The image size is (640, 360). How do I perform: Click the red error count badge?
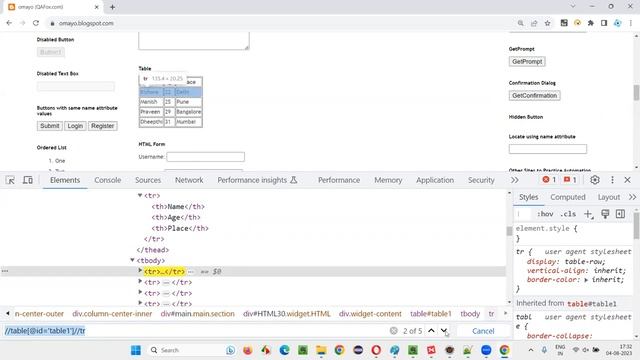549,180
